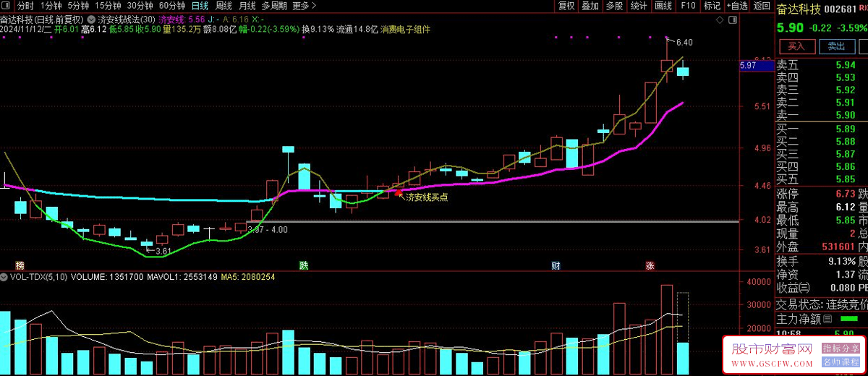Viewport: 868px width, 376px height.
Task: Open the 画线 drawing tools
Action: 663,6
